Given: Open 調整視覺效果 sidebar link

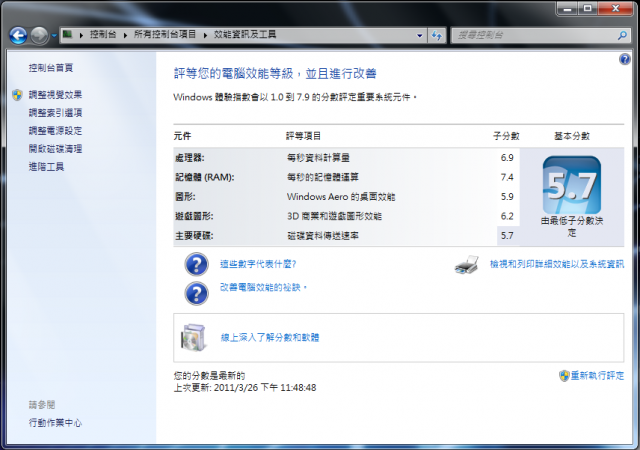Looking at the screenshot, I should point(55,95).
